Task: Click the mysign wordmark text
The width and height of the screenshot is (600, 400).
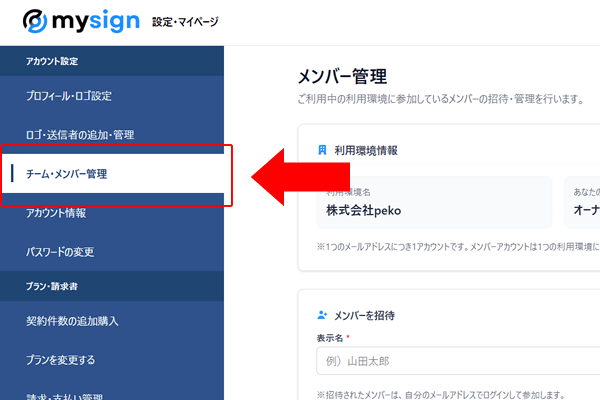Action: 96,21
